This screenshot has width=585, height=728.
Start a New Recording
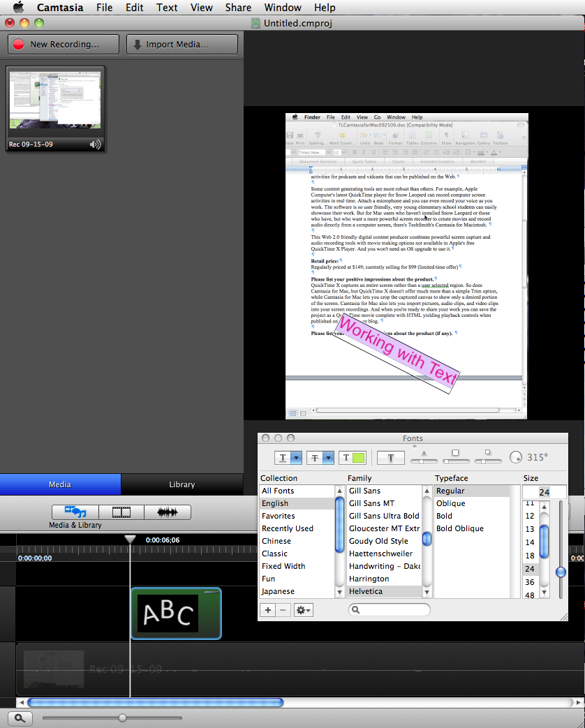click(64, 45)
